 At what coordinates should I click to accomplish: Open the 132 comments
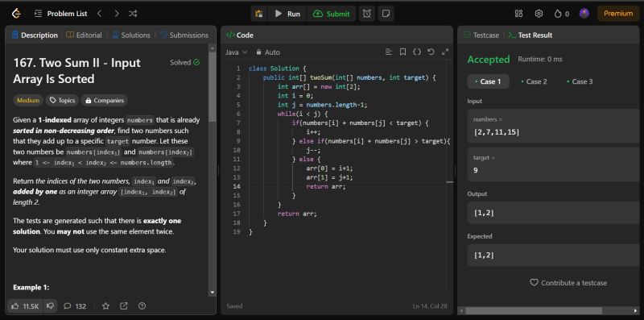[75, 306]
